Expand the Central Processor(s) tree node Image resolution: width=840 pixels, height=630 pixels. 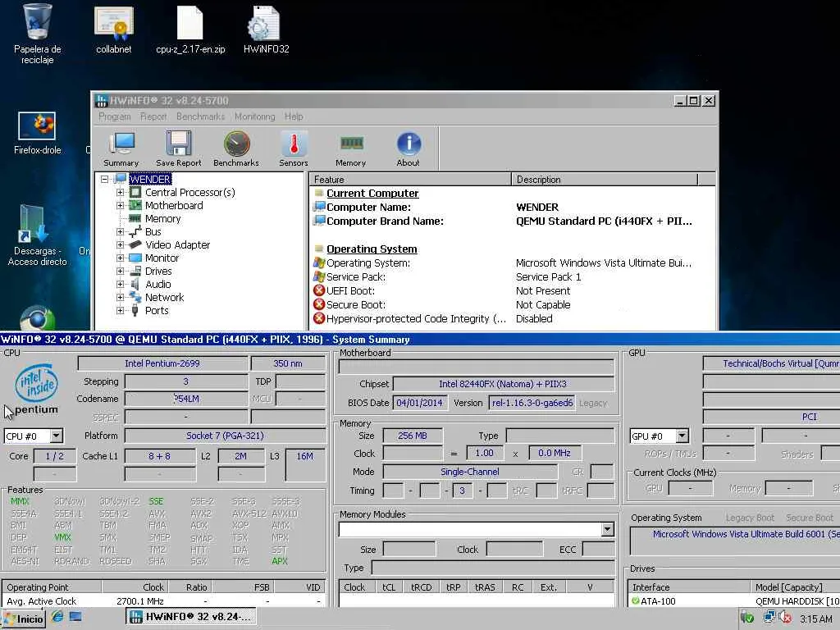[x=121, y=193]
